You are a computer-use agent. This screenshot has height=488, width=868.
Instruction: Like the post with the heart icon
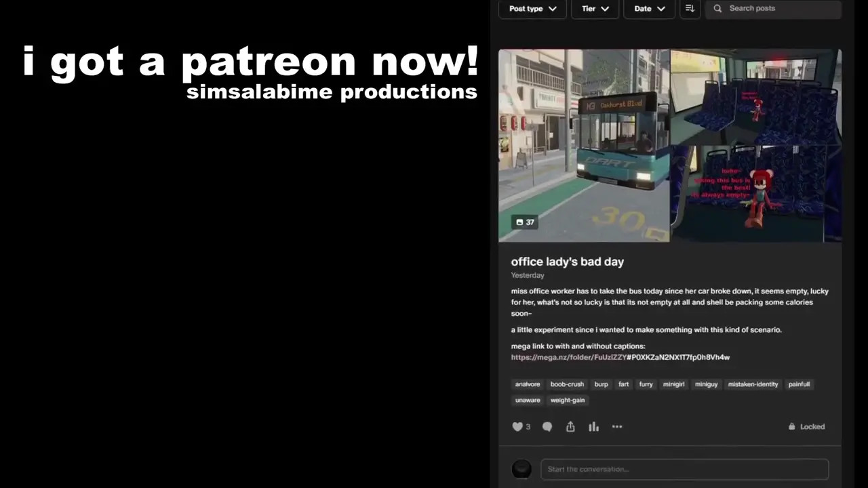pos(517,426)
